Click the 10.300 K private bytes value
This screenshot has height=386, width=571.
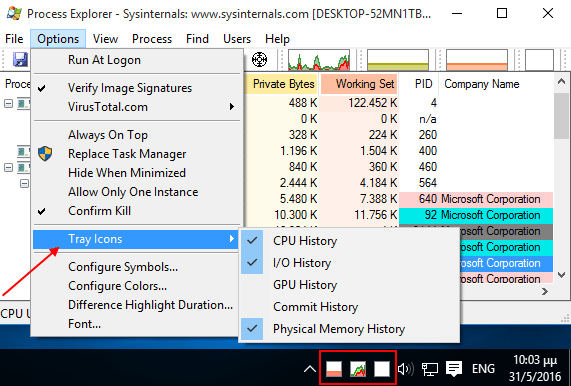click(296, 215)
